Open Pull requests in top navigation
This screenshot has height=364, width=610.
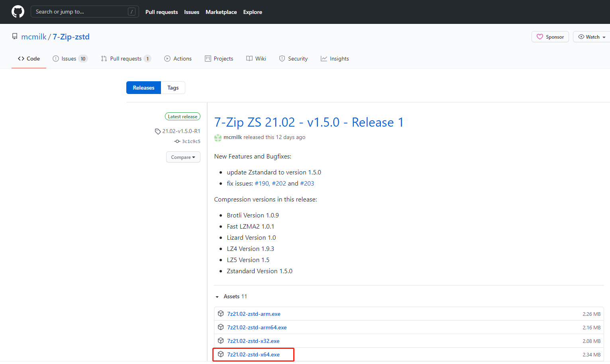click(161, 12)
